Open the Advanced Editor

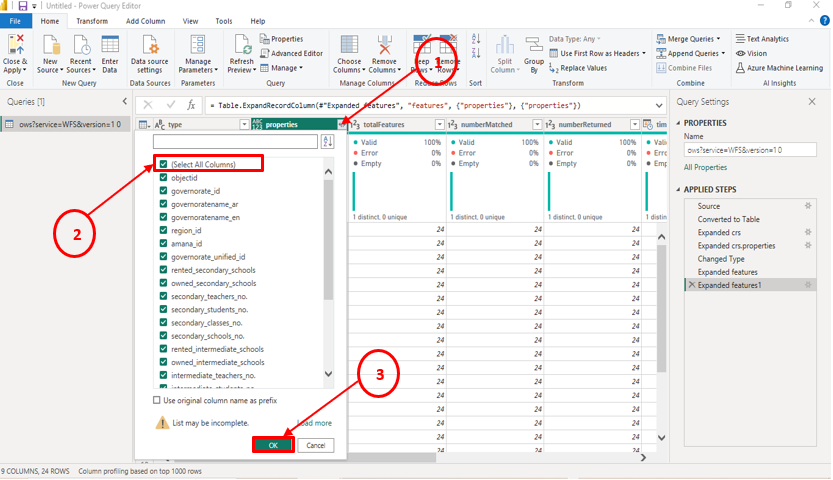click(292, 53)
